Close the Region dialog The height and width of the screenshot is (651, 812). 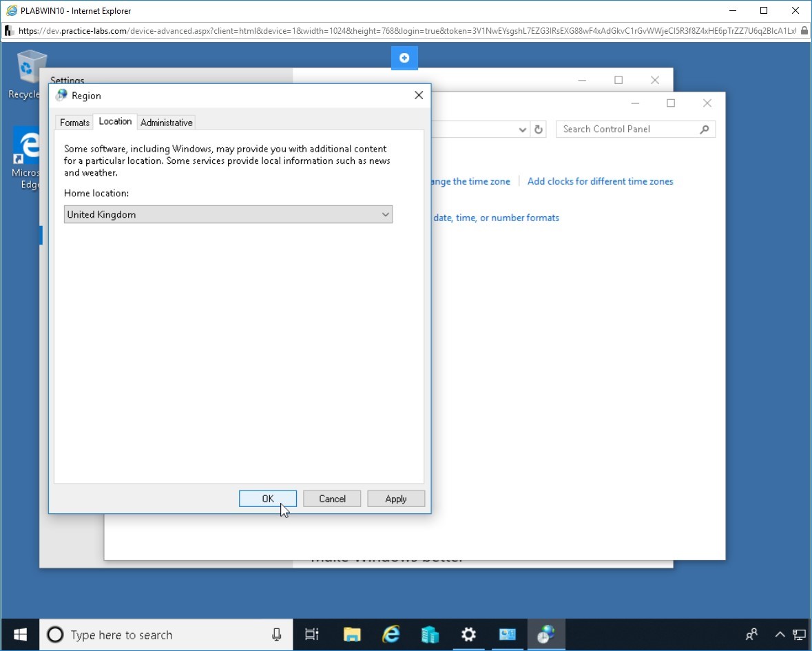419,95
